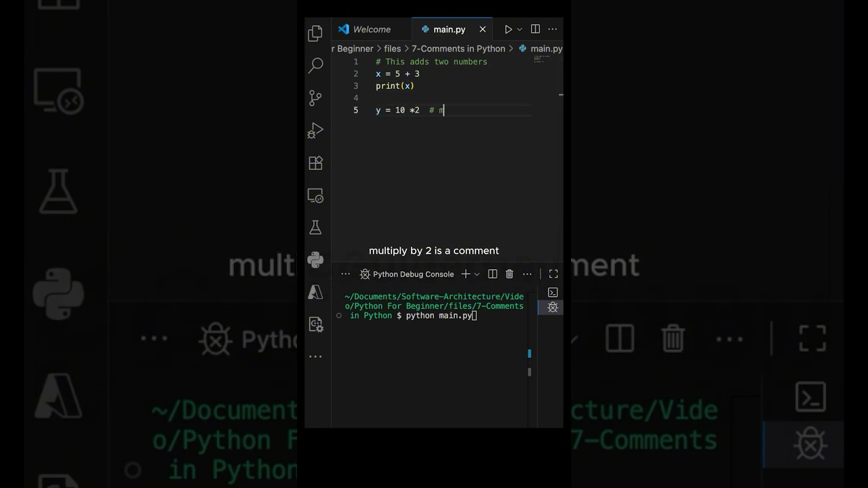This screenshot has width=868, height=488.
Task: Expand the run button dropdown arrow
Action: [x=519, y=29]
